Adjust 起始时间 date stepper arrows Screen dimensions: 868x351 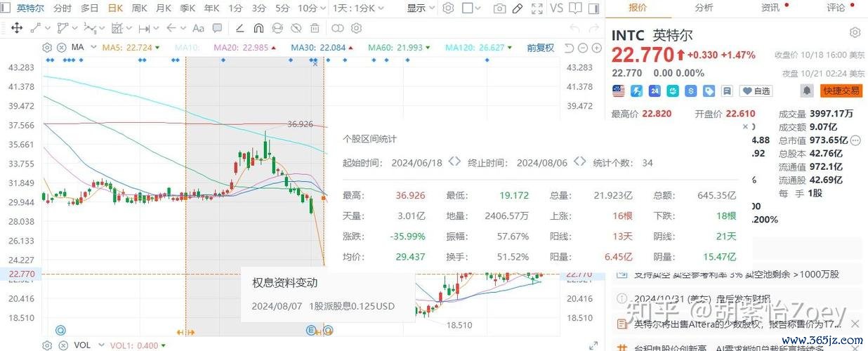click(454, 162)
